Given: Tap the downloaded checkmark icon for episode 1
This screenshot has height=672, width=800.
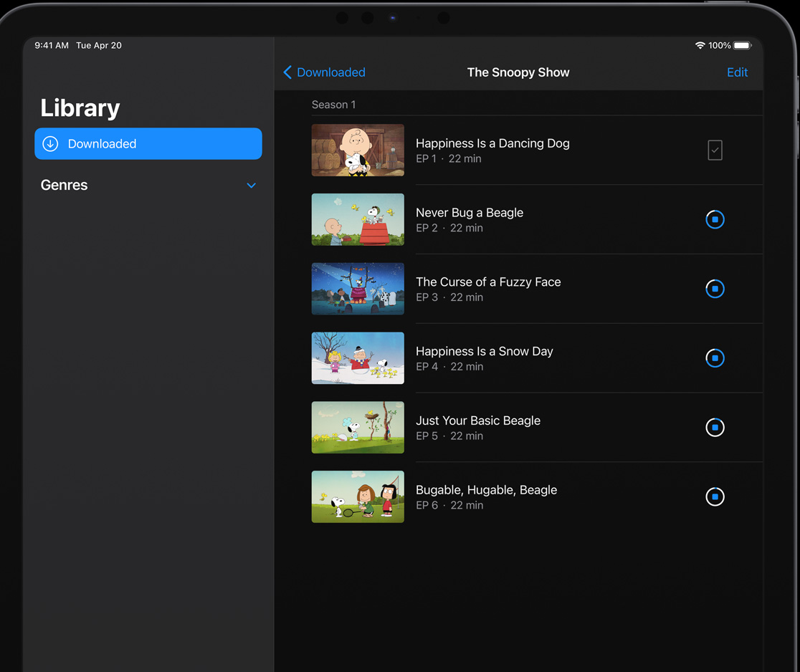Looking at the screenshot, I should coord(715,150).
